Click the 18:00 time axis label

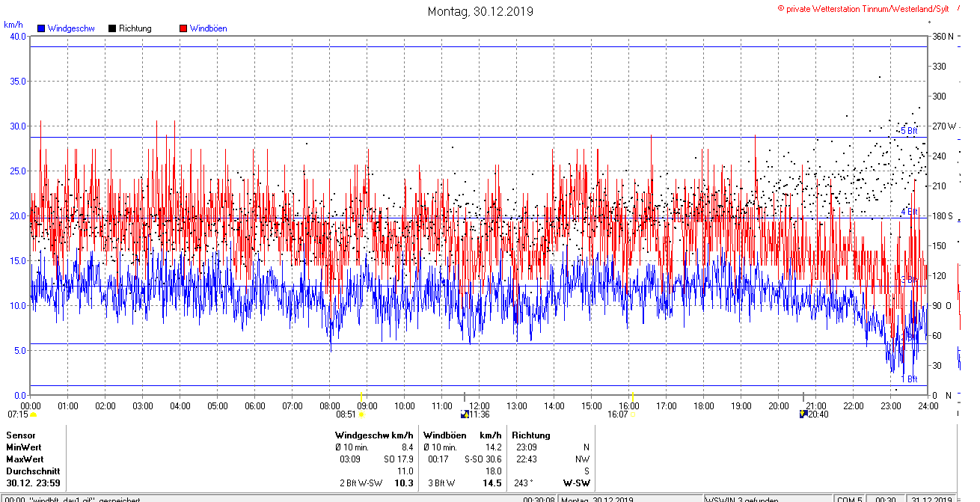(x=703, y=405)
